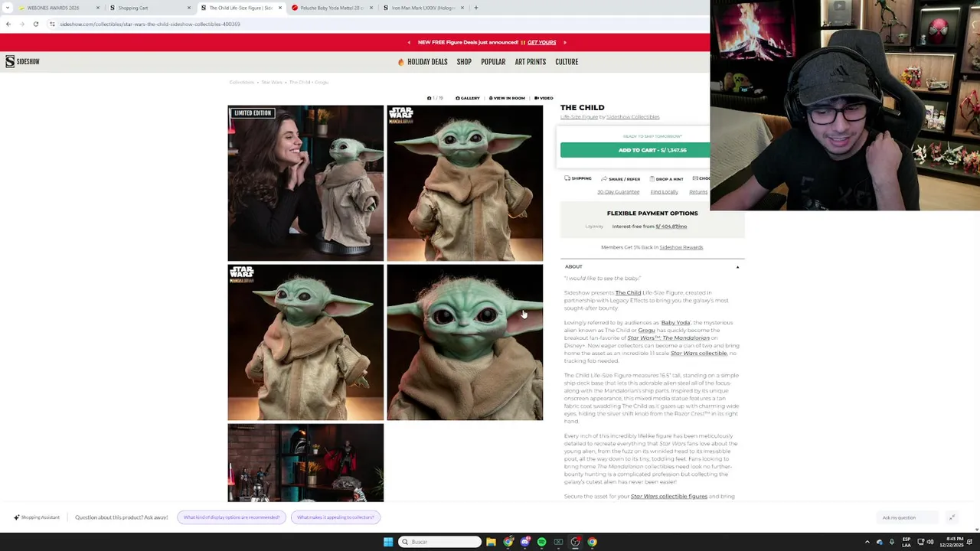
Task: Open the Sideshow logo home link
Action: click(22, 61)
